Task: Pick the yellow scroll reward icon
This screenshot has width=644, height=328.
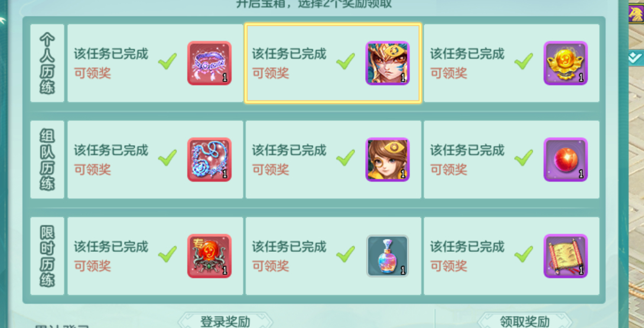Action: pos(565,256)
